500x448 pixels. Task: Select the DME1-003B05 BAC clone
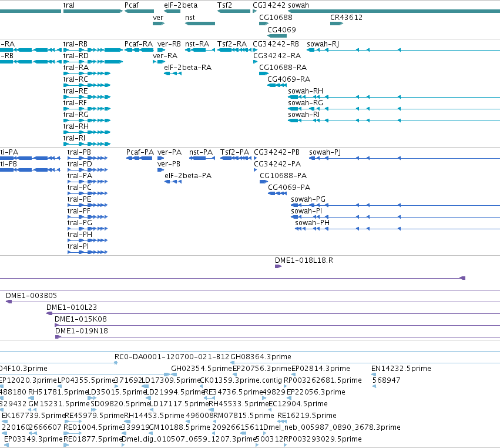coord(253,302)
